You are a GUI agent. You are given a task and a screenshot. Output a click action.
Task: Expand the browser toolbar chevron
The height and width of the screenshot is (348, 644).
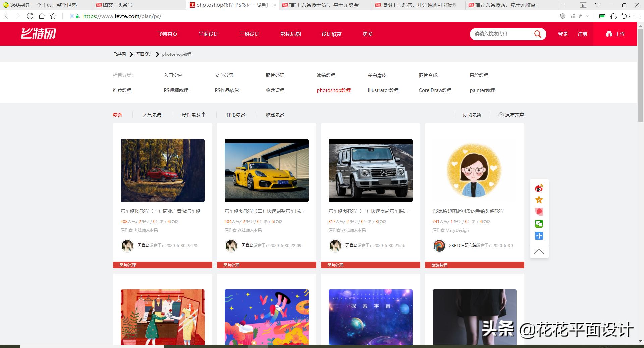coord(587,16)
